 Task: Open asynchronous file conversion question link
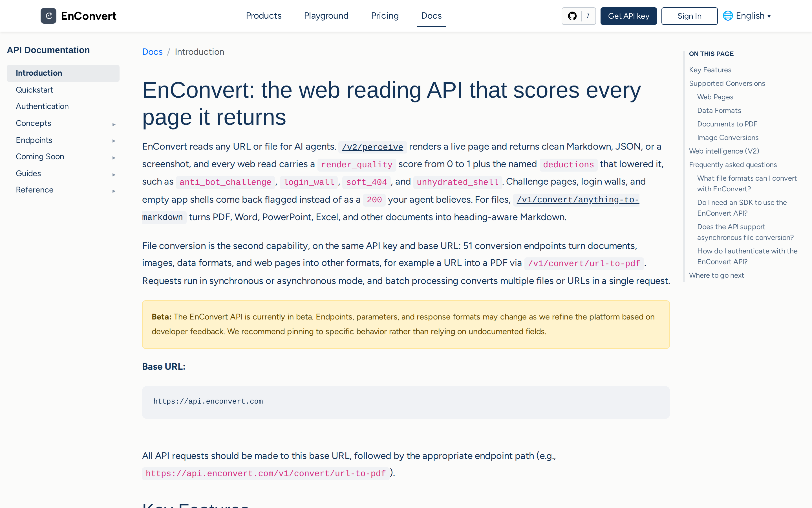point(745,232)
